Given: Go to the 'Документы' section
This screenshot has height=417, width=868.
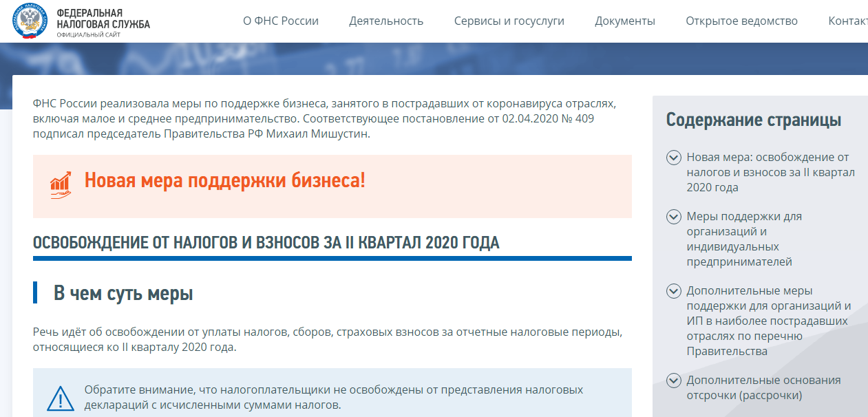Looking at the screenshot, I should pyautogui.click(x=625, y=21).
